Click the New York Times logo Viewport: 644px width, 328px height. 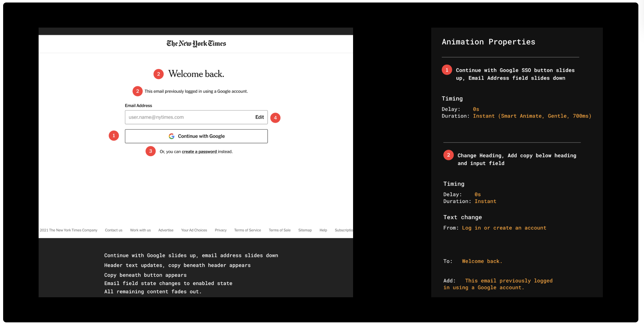[196, 44]
